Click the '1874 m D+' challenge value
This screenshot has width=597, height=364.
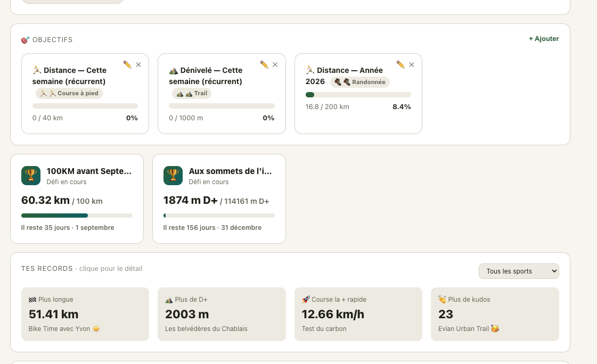pos(190,200)
